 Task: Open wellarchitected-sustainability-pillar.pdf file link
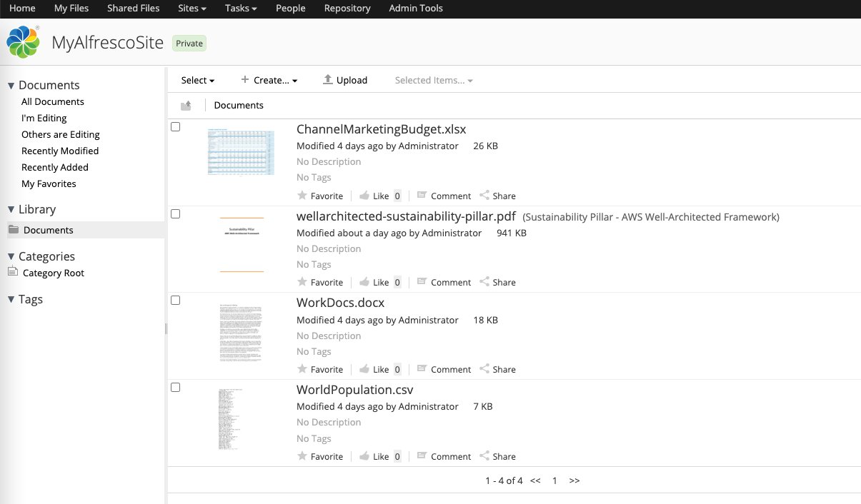406,216
